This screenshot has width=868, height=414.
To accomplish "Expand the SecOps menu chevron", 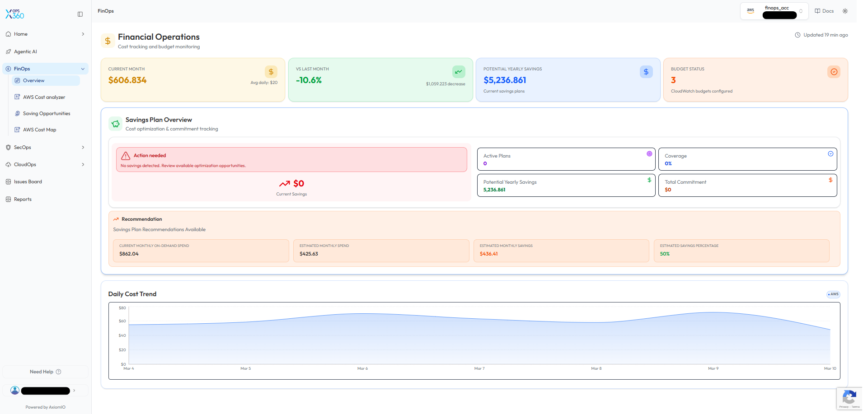I will 83,148.
